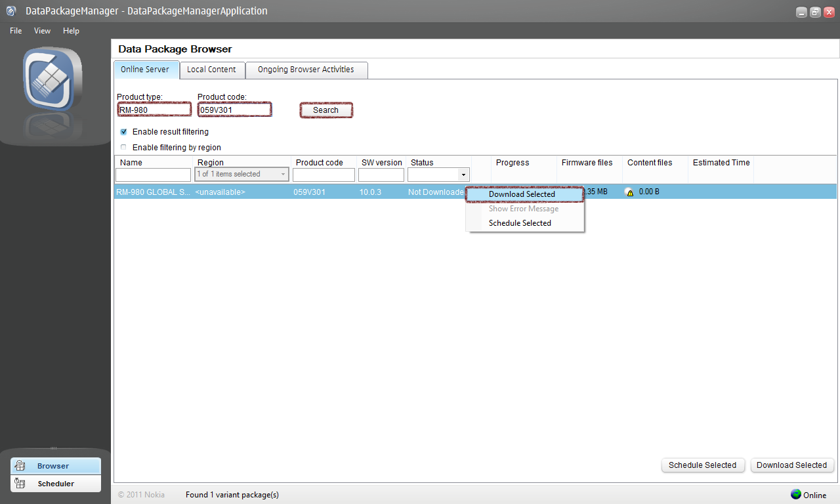Choose Schedule Selected from context menu
Screen dimensions: 840x504
click(520, 223)
